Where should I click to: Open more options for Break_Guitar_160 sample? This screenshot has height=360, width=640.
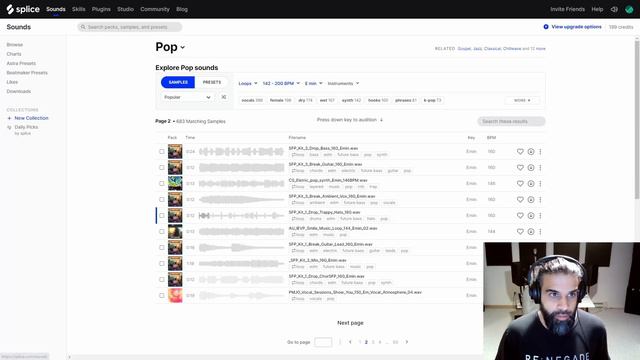pos(540,167)
